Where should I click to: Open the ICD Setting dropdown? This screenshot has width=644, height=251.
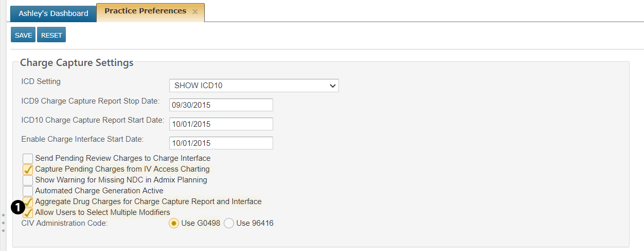pos(254,86)
